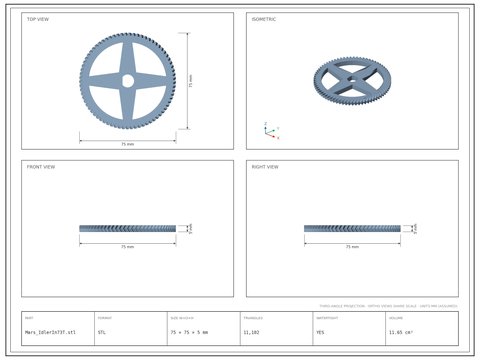This screenshot has height=360, width=480.
Task: Click the vertical 75 mm dimension in top view
Action: 191,81
